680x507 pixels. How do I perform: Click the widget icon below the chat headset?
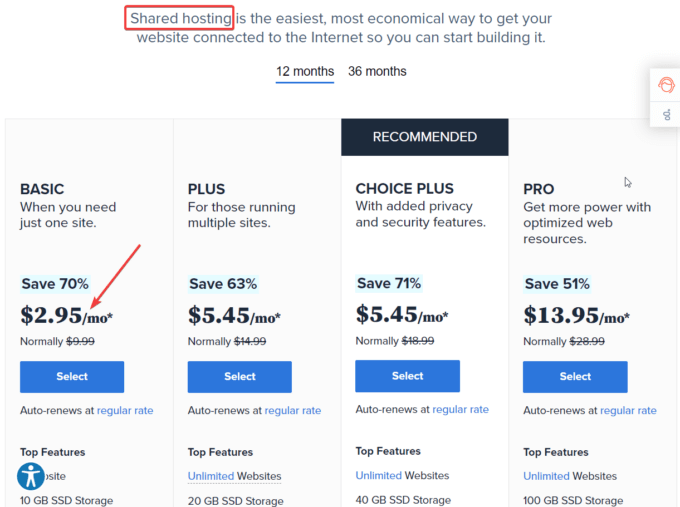tap(667, 115)
